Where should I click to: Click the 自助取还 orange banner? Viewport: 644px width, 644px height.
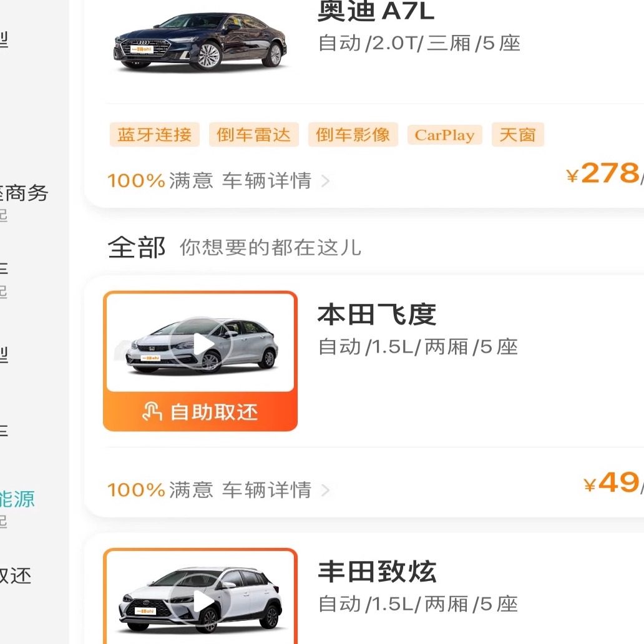(200, 412)
